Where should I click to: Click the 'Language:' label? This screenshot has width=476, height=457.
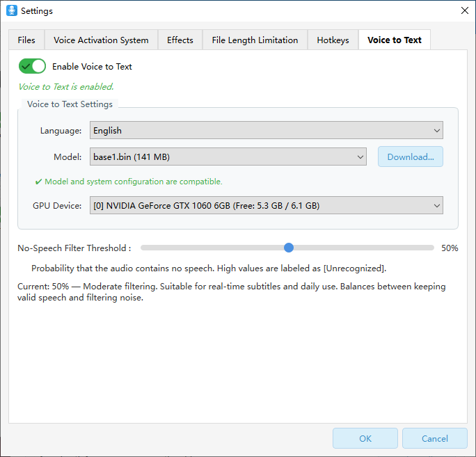click(x=61, y=131)
